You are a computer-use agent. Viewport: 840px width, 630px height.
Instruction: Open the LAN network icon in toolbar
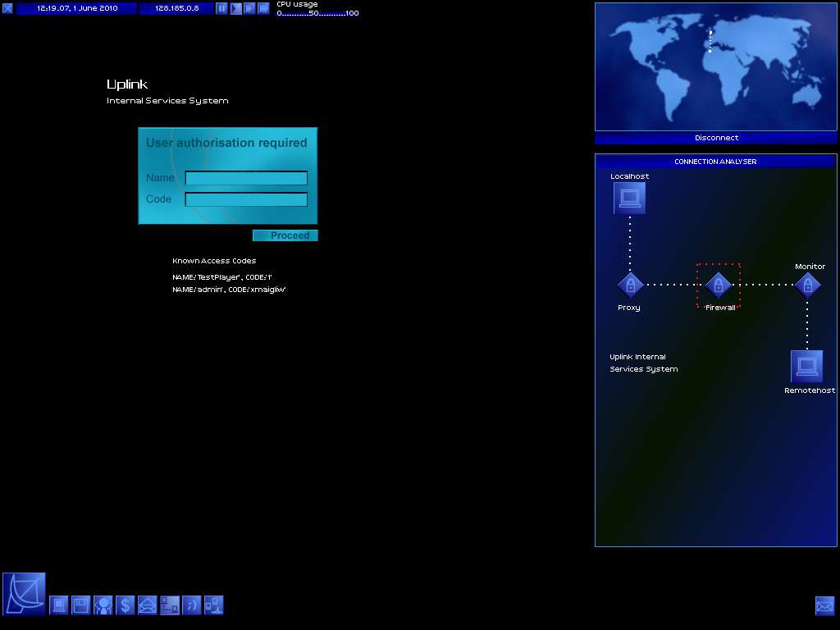(213, 605)
